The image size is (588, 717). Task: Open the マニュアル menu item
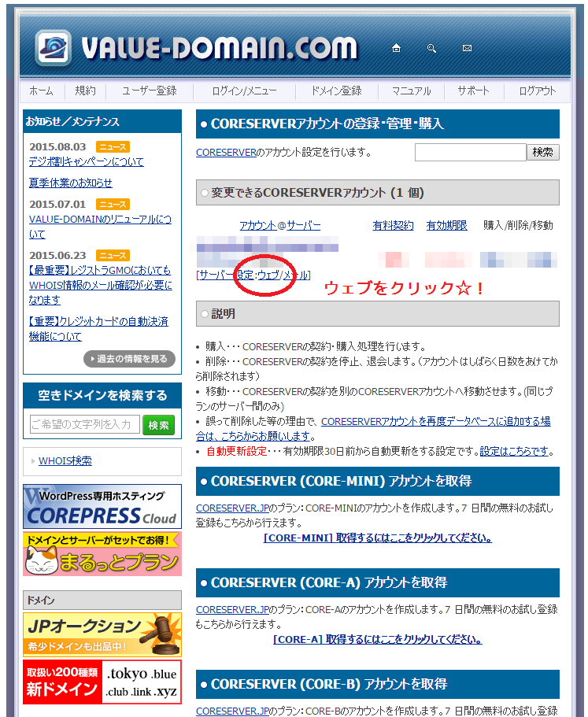[411, 91]
